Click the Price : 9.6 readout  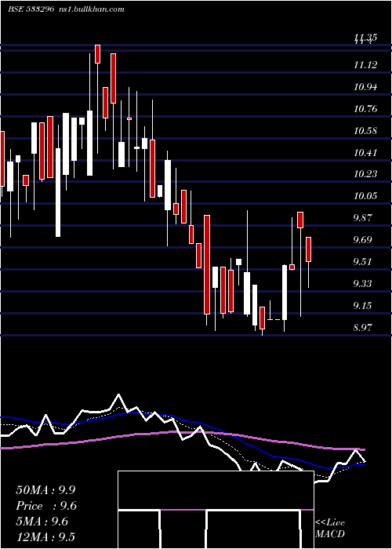pos(46,506)
